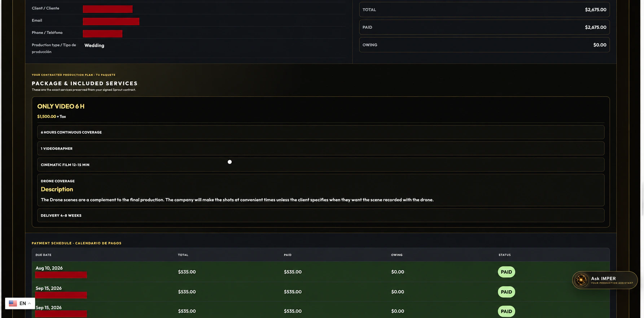Click the Aug 10, 2026 due date

pos(49,268)
